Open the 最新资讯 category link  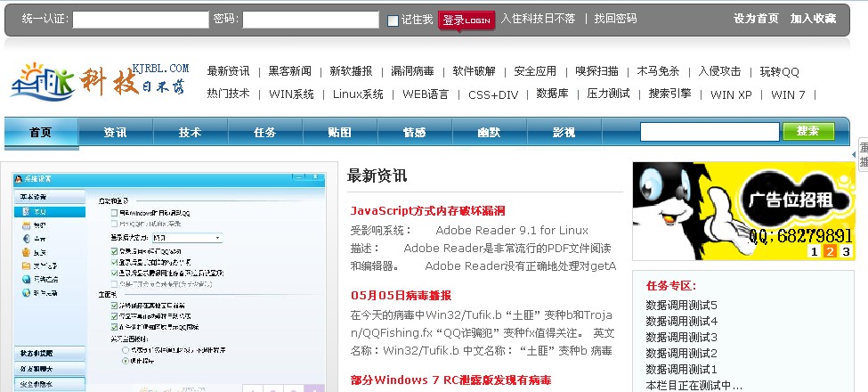228,71
